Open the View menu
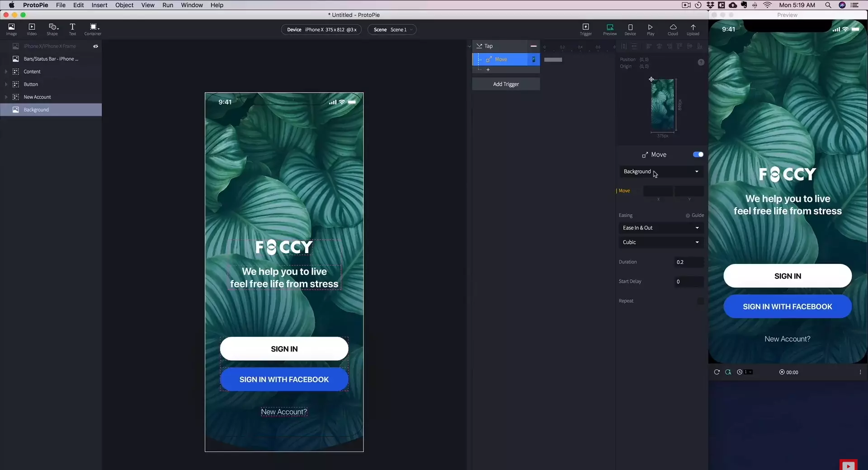Viewport: 868px width, 470px height. click(148, 5)
